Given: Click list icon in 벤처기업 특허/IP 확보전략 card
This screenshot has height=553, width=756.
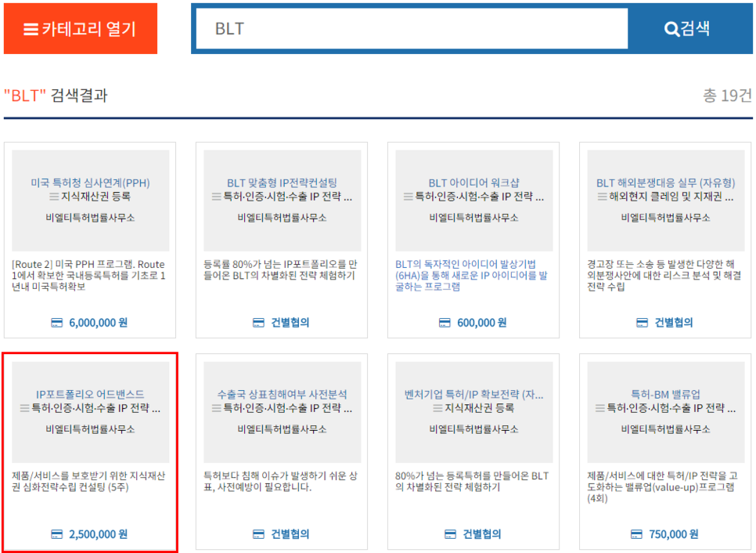Looking at the screenshot, I should [x=437, y=408].
